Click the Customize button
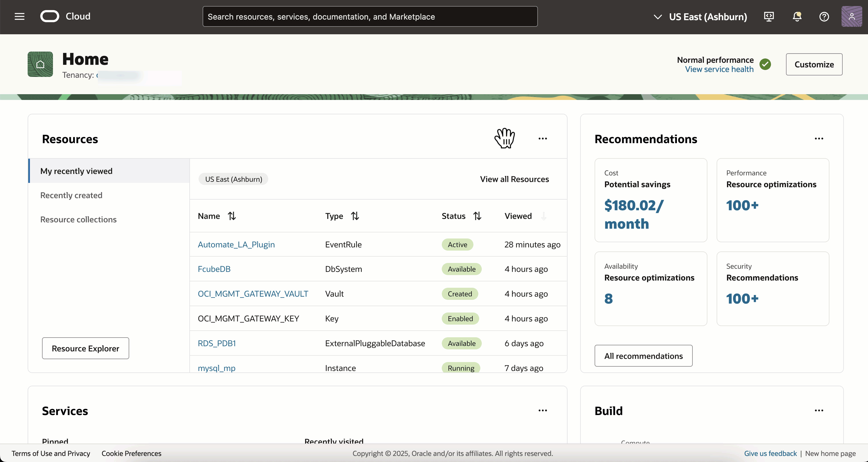 point(814,65)
